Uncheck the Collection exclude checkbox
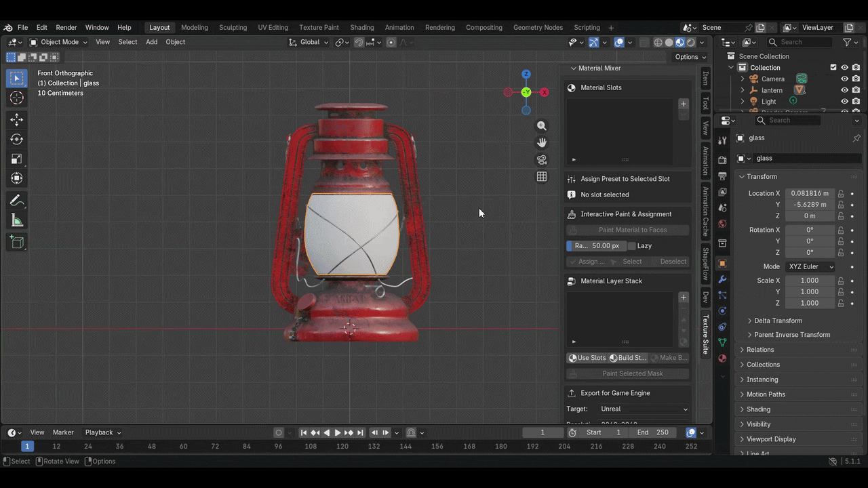Image resolution: width=868 pixels, height=488 pixels. (833, 68)
